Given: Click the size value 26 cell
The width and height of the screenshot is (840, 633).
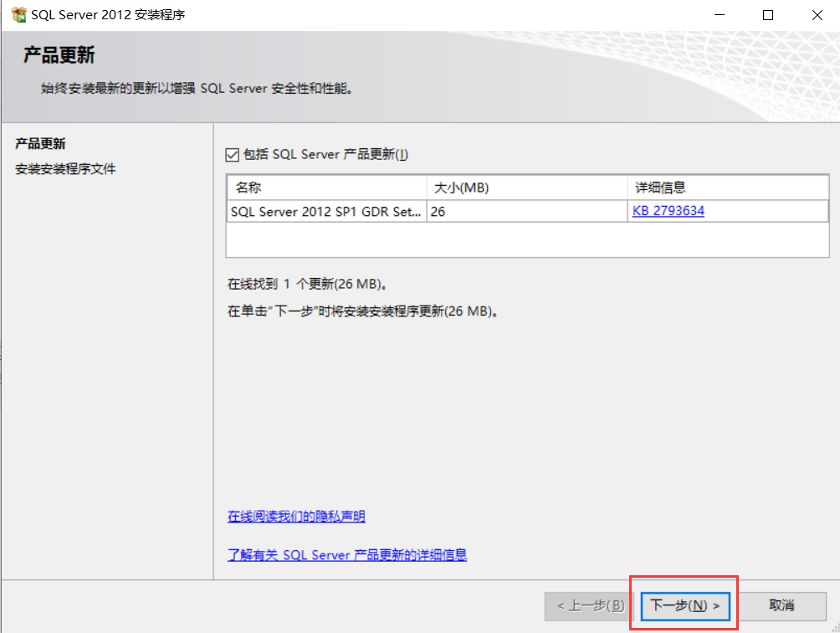Looking at the screenshot, I should (527, 211).
